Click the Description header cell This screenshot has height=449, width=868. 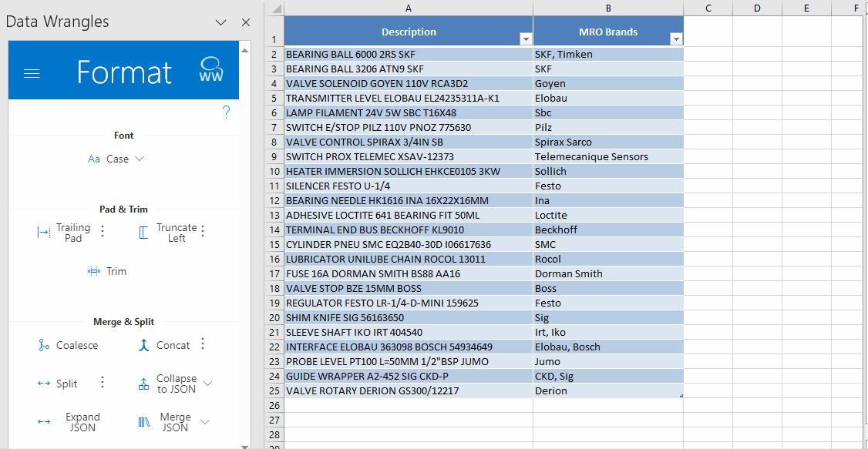coord(409,32)
